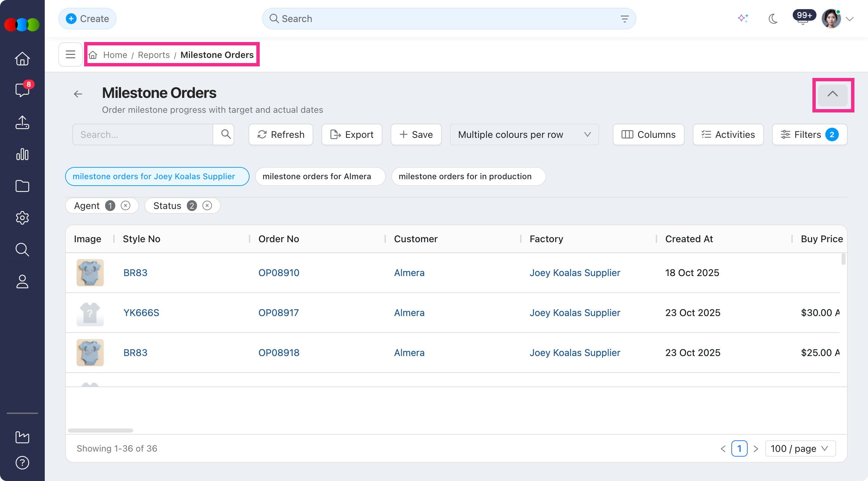Click the OP08910 row product thumbnail
The width and height of the screenshot is (868, 481).
pos(90,273)
